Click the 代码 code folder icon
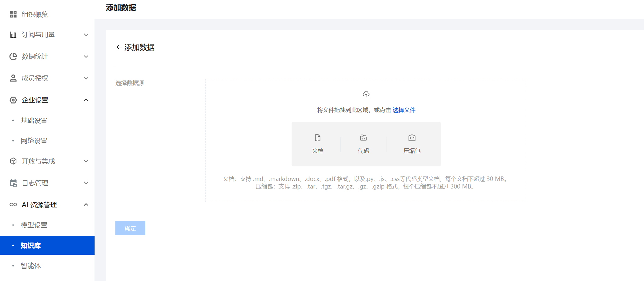Viewport: 644px width, 281px height. (363, 138)
